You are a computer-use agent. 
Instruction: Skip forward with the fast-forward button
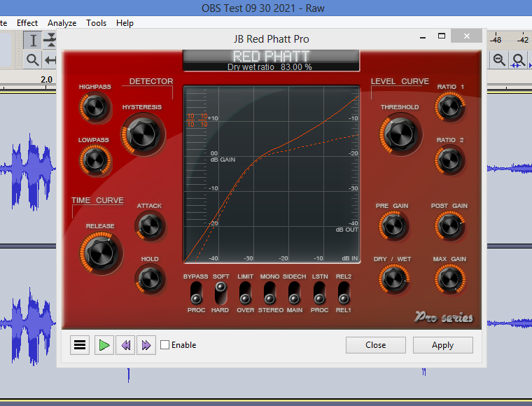pyautogui.click(x=146, y=345)
